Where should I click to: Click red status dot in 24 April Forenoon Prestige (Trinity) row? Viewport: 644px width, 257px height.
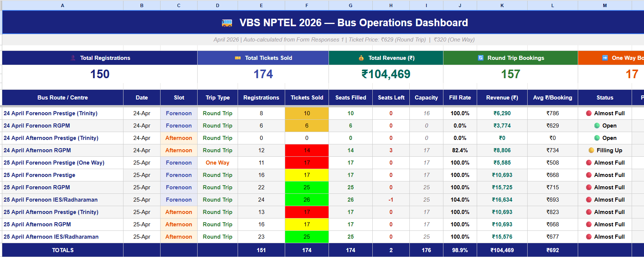[589, 113]
